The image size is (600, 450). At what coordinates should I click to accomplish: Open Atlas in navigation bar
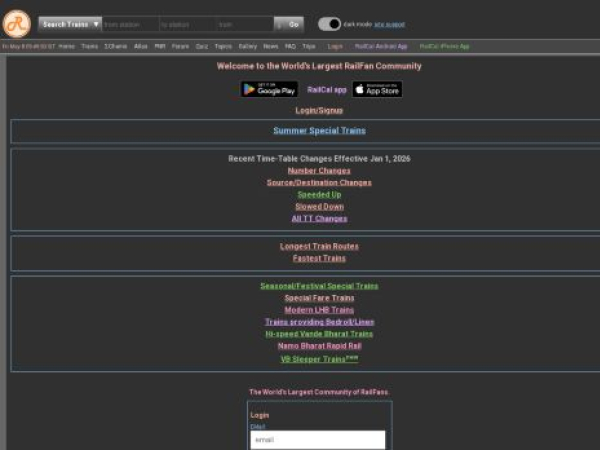[x=141, y=46]
